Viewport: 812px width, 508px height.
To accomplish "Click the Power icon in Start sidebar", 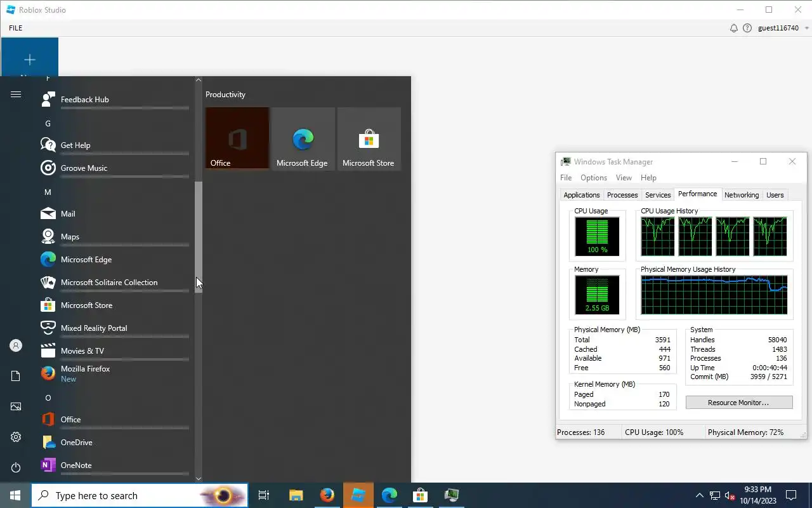I will coord(16,467).
